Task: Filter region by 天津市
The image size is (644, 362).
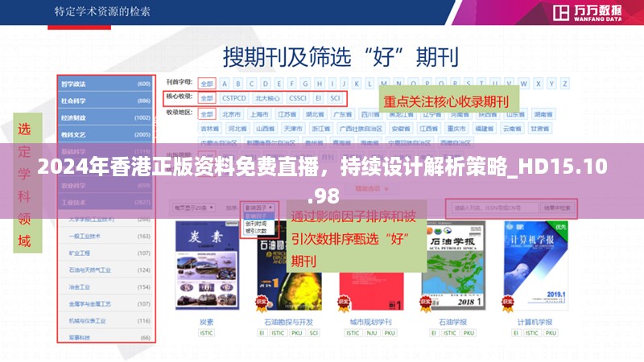Action: 293,129
